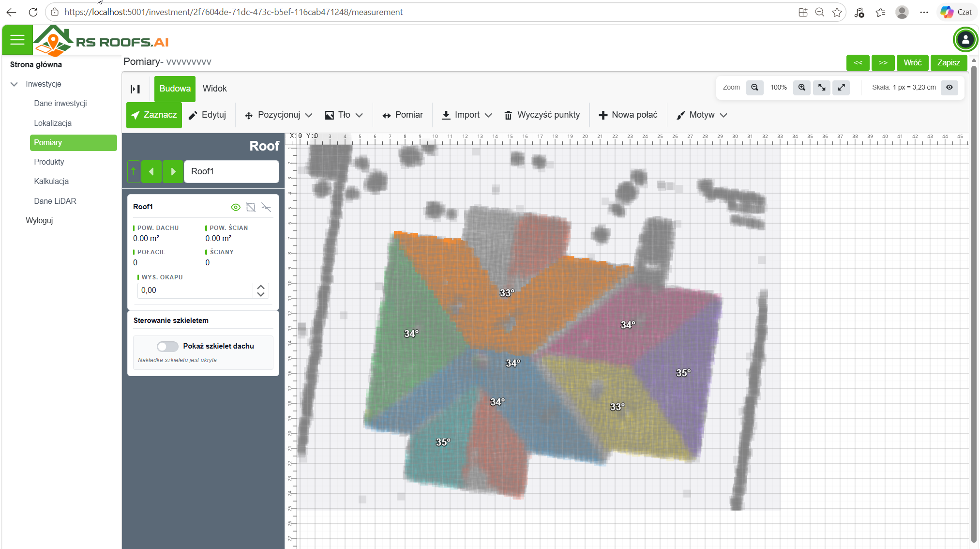
Task: Select the Edytuj tool
Action: 208,115
